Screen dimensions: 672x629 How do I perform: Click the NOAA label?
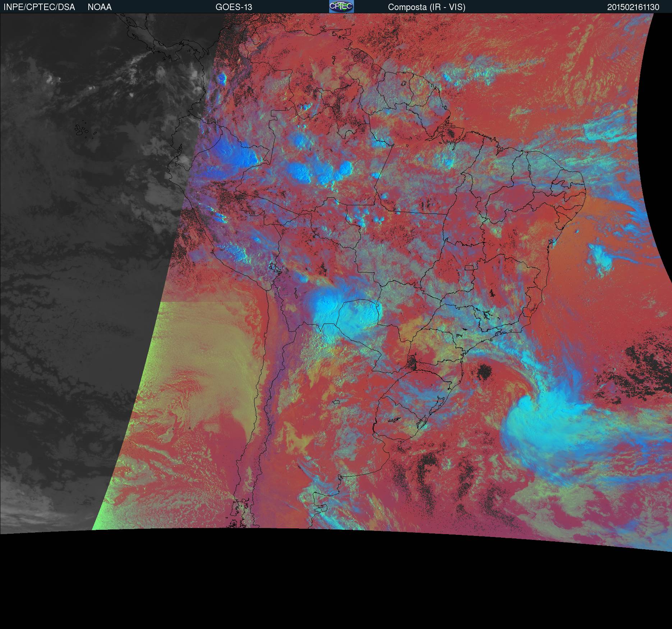click(100, 7)
